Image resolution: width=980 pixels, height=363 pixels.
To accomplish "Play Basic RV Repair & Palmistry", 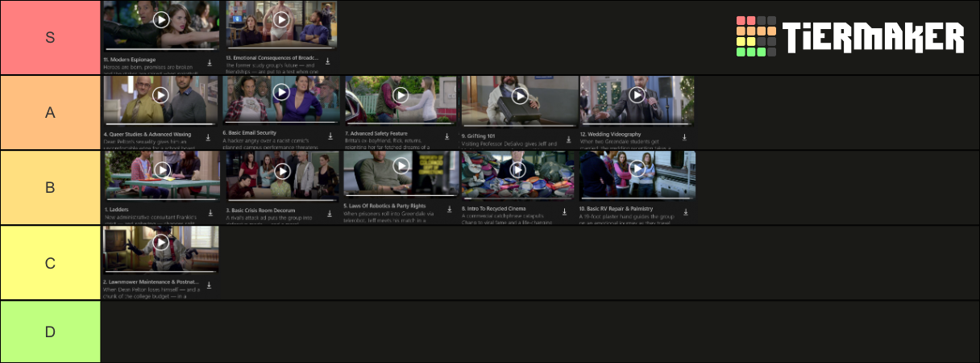I will 637,169.
